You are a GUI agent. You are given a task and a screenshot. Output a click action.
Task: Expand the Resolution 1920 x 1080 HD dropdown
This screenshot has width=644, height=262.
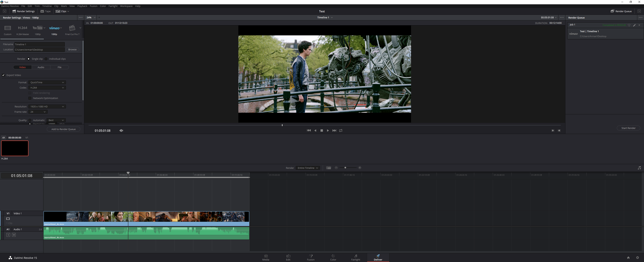tap(47, 106)
